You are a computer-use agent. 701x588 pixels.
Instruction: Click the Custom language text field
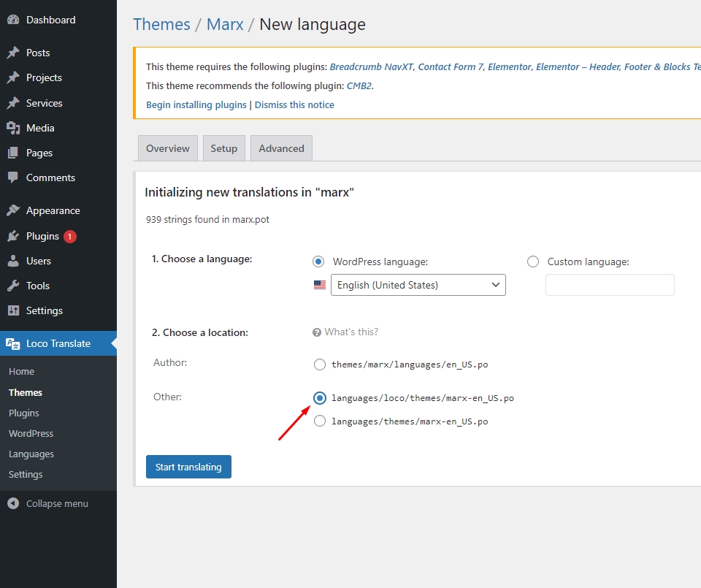coord(610,285)
